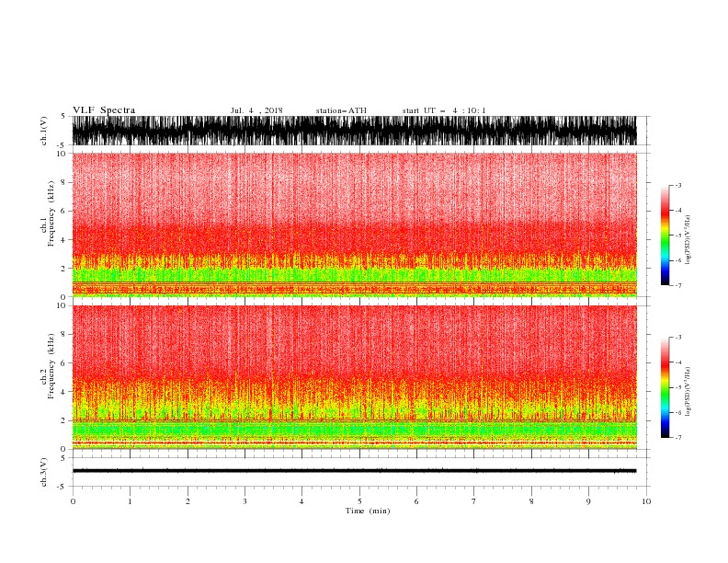Click the ch.1 spectrogram image area
The image size is (728, 563).
point(354,224)
